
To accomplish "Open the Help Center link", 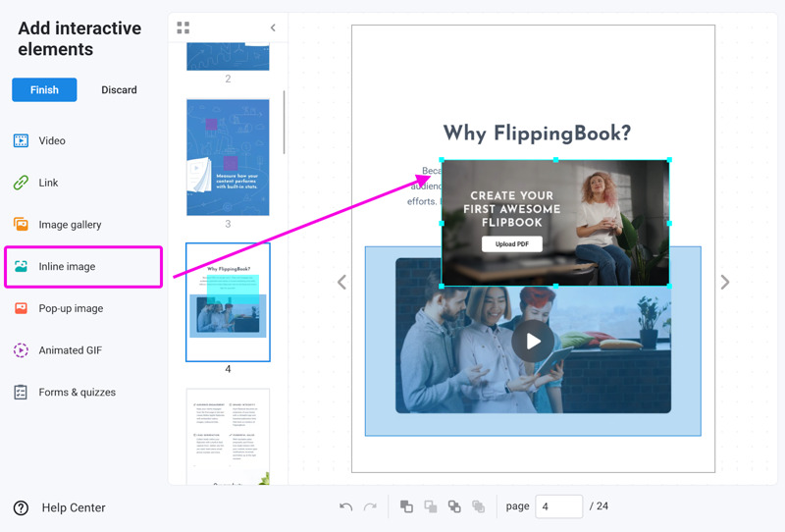I will pos(74,508).
